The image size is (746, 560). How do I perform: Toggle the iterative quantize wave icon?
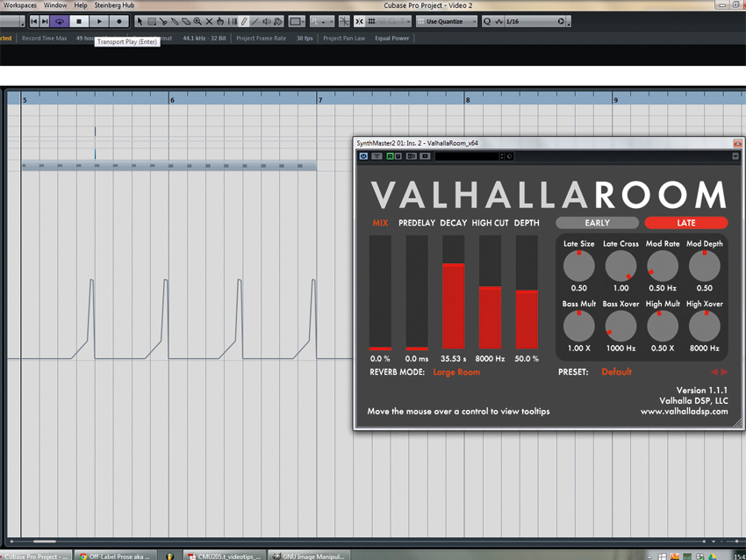coord(499,21)
